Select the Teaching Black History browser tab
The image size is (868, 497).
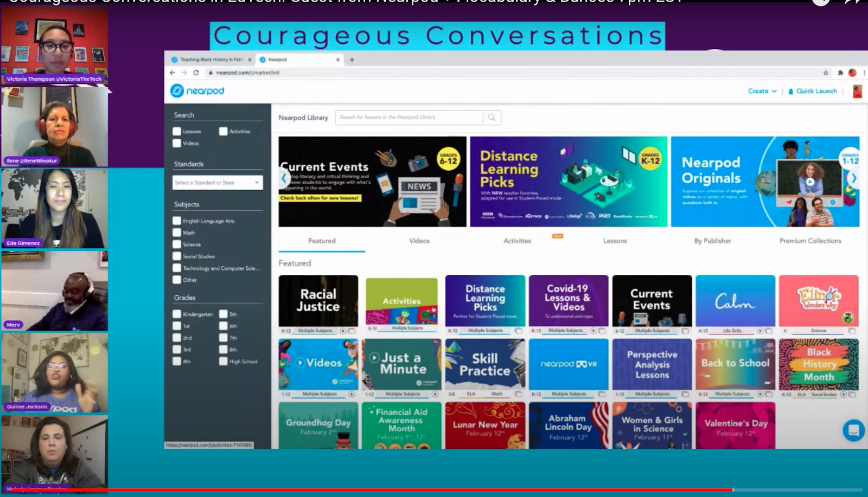pyautogui.click(x=211, y=60)
